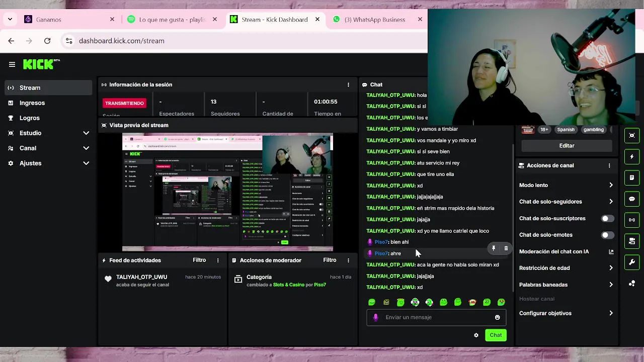Viewport: 644px width, 362px height.
Task: Click the site info icon in address bar
Action: pyautogui.click(x=69, y=41)
